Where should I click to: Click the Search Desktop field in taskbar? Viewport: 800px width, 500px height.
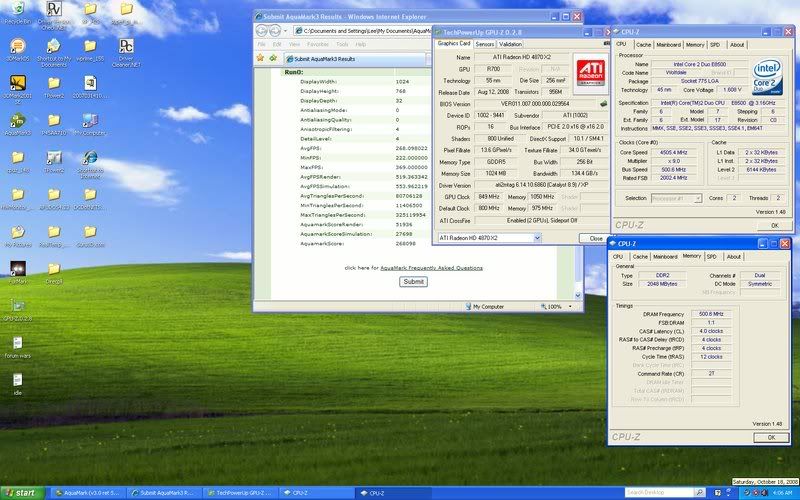point(660,493)
